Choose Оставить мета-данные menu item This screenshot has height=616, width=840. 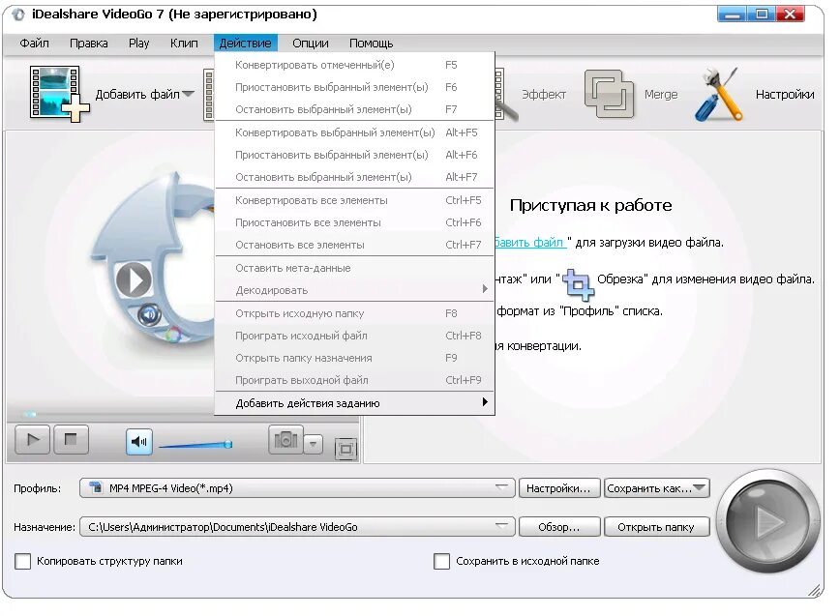tap(354, 268)
